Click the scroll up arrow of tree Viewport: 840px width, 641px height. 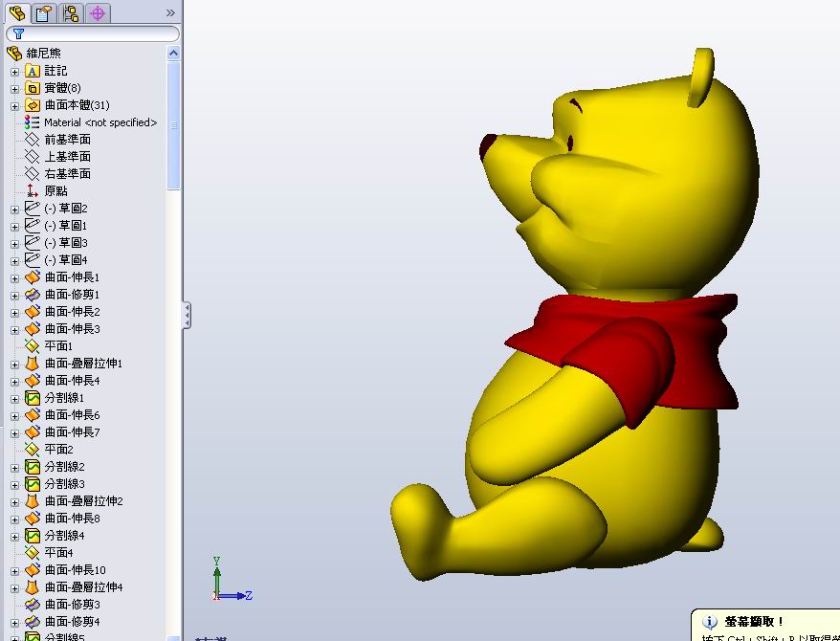pos(173,53)
